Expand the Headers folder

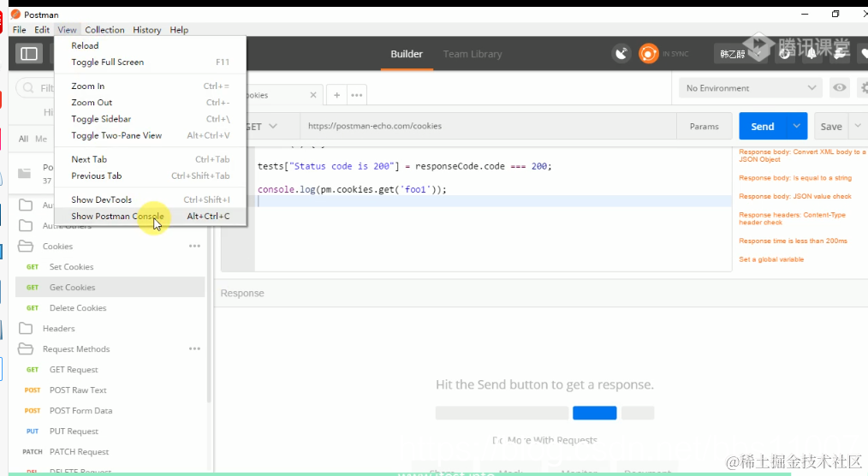point(26,328)
